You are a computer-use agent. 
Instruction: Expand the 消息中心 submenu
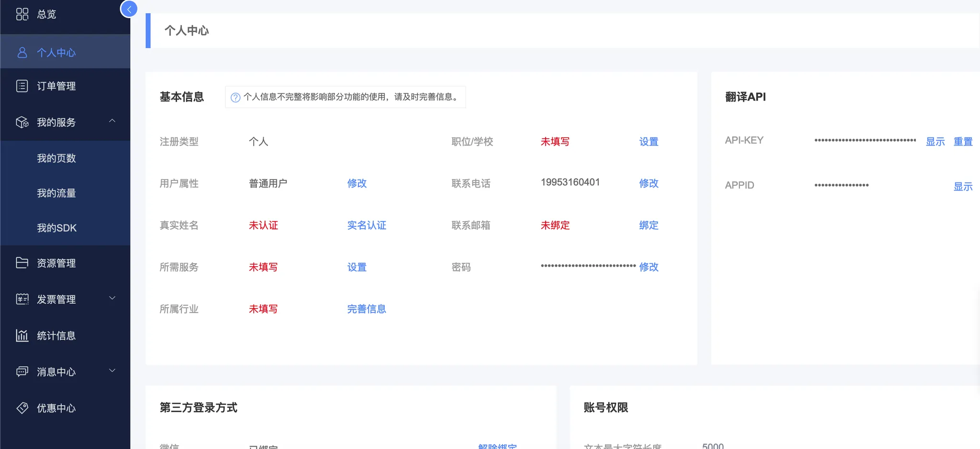coord(112,370)
